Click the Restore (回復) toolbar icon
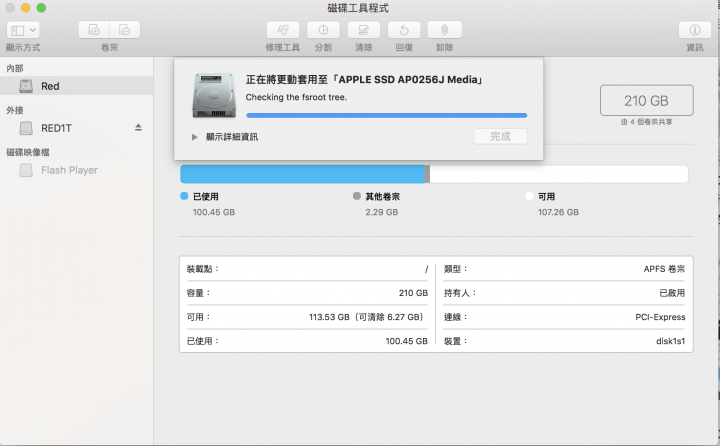 [404, 30]
